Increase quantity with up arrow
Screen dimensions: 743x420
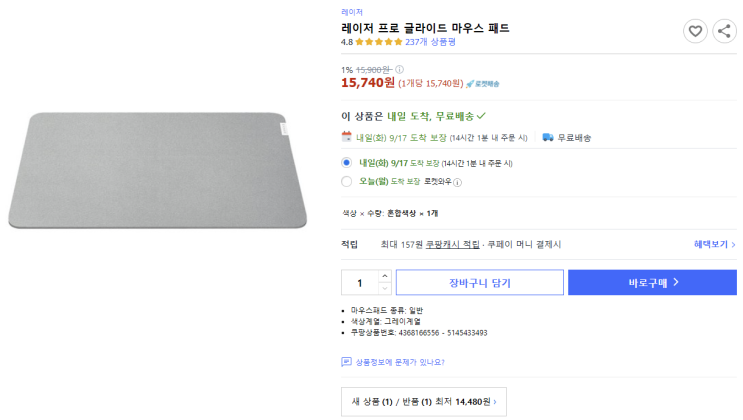pyautogui.click(x=384, y=276)
